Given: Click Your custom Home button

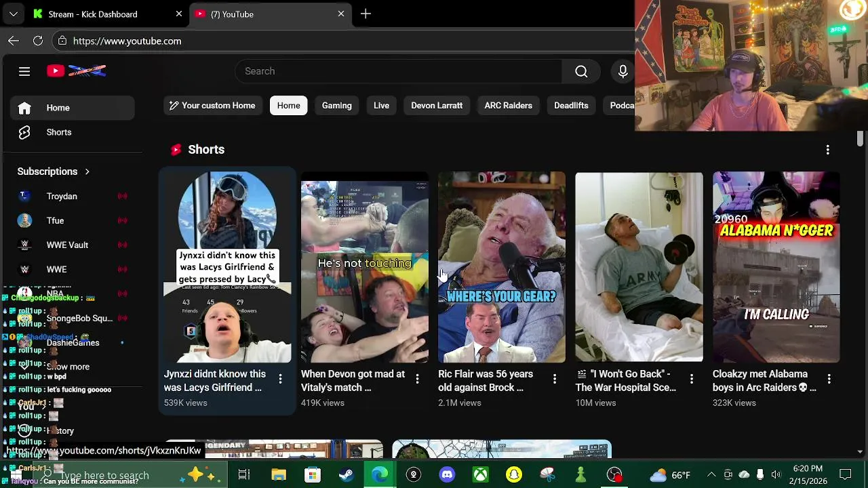Looking at the screenshot, I should click(x=212, y=105).
